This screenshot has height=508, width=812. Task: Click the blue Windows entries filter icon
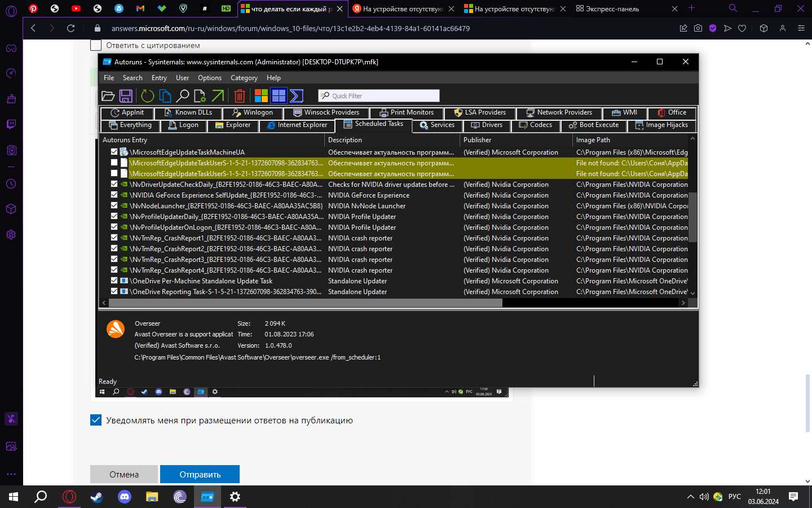click(279, 96)
